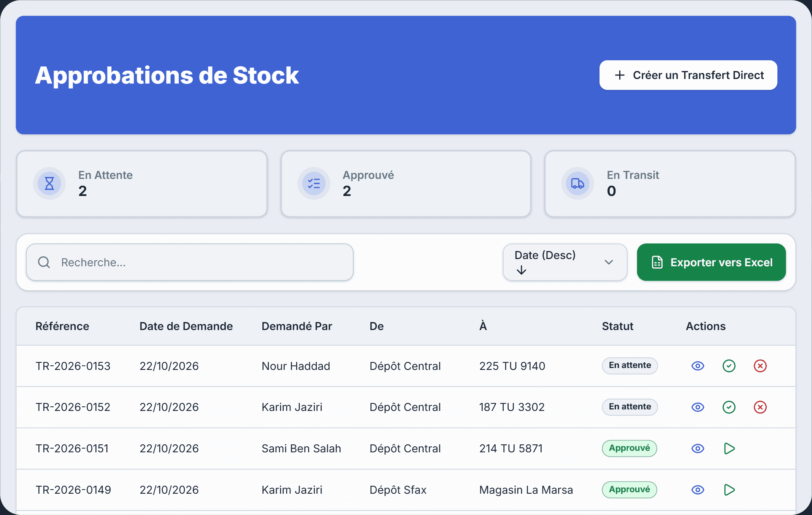Viewport: 812px width, 515px height.
Task: Select the En Transit summary card
Action: 670,184
